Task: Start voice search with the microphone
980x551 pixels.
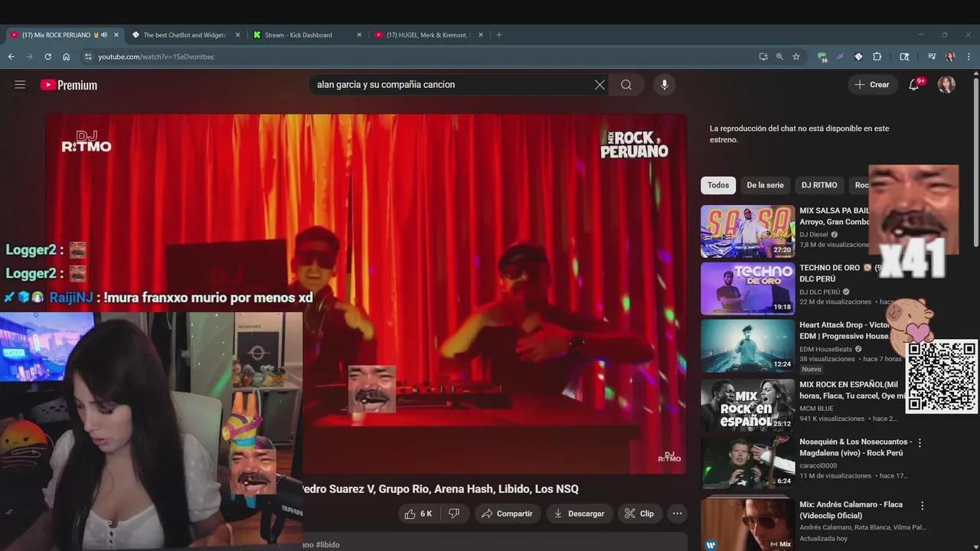Action: click(x=665, y=85)
